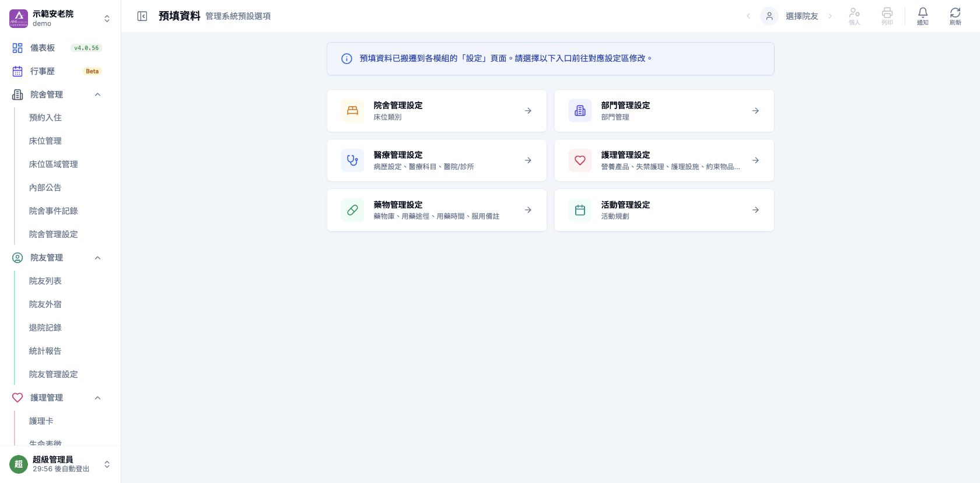980x483 pixels.
Task: Open 內部公告 in the sidebar
Action: click(x=45, y=188)
